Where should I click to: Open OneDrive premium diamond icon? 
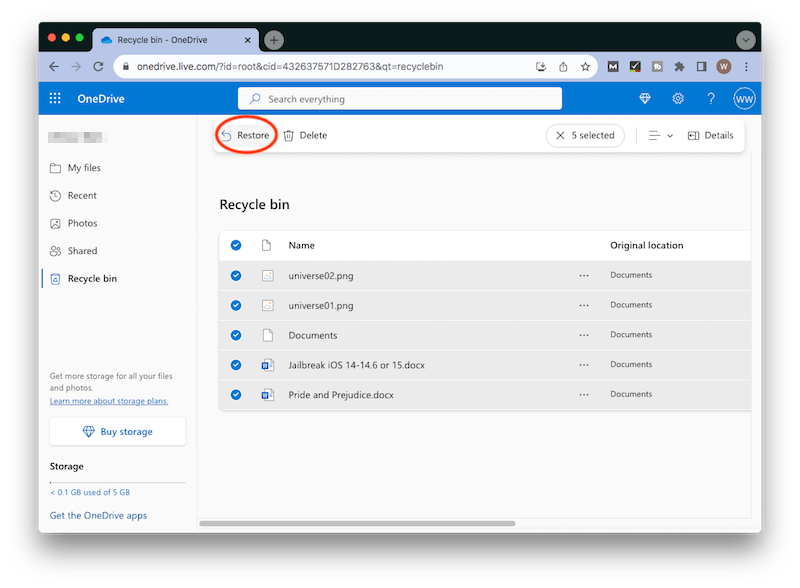click(646, 99)
